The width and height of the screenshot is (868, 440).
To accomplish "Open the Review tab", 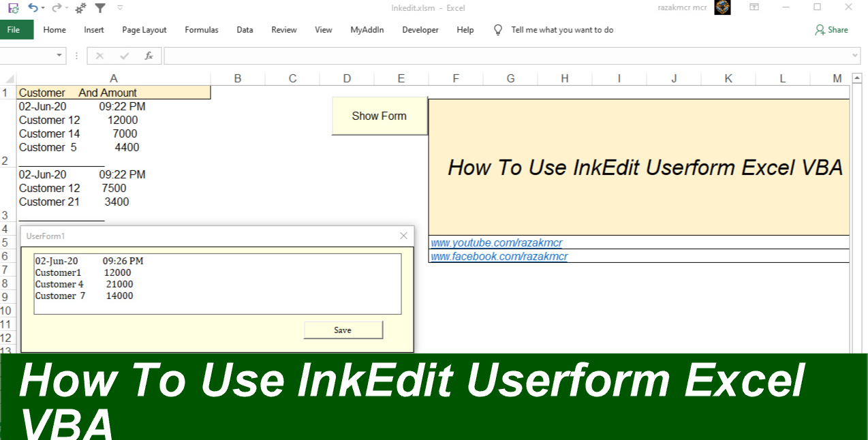I will click(284, 30).
